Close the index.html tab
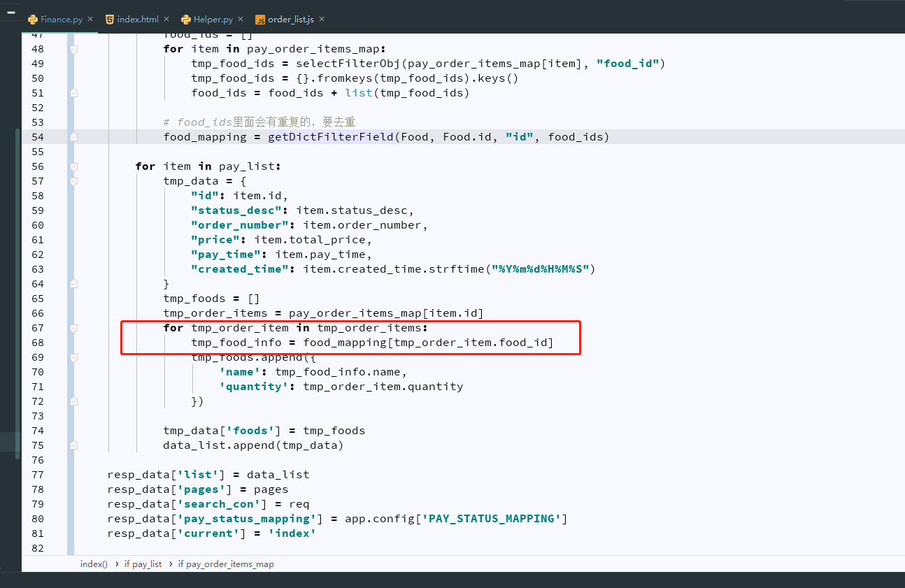The height and width of the screenshot is (588, 905). (x=166, y=20)
